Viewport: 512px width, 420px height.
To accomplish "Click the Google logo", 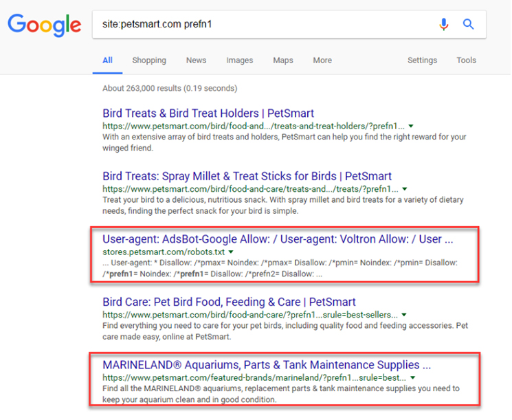I will click(45, 25).
